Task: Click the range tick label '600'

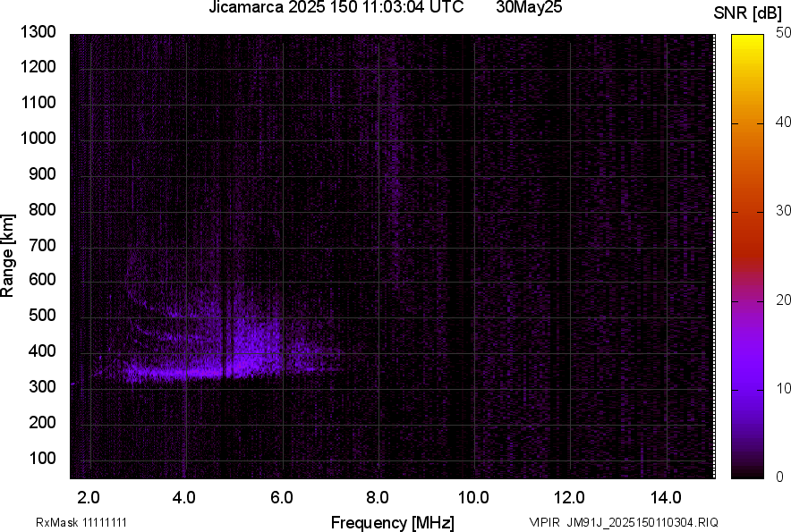Action: point(42,279)
